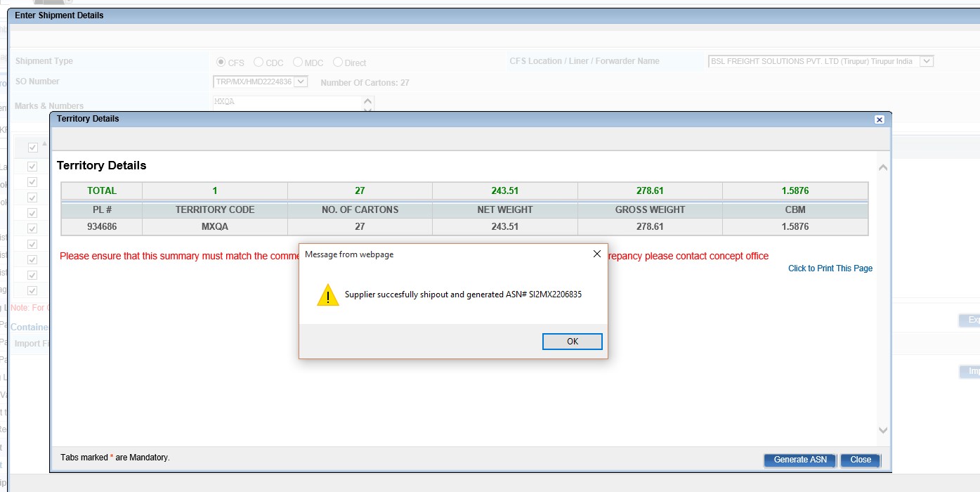Image resolution: width=980 pixels, height=492 pixels.
Task: Click the Territory Details scroll down arrow
Action: click(883, 430)
